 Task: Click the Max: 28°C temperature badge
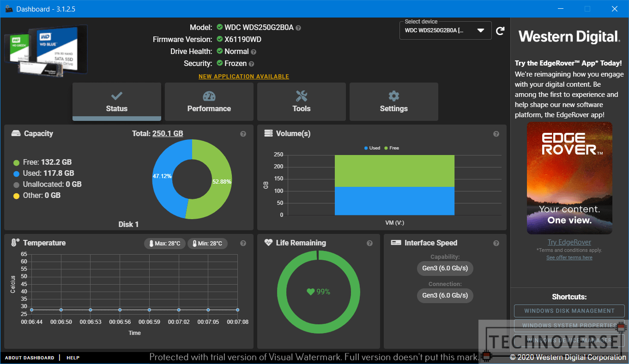(x=165, y=243)
